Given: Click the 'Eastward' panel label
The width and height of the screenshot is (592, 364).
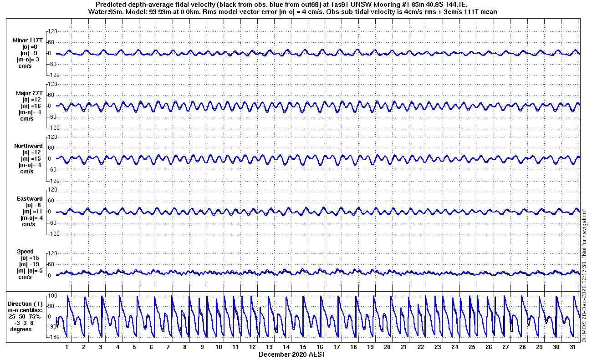Looking at the screenshot, I should pyautogui.click(x=30, y=199).
